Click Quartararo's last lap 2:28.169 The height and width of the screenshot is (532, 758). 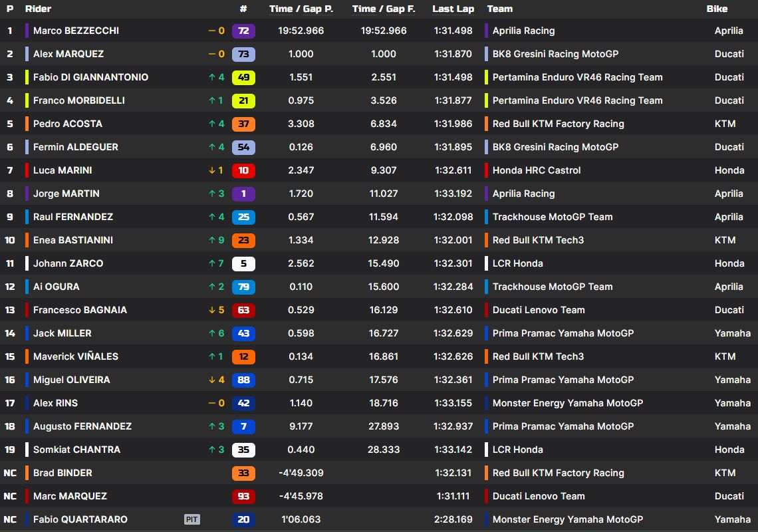[453, 519]
